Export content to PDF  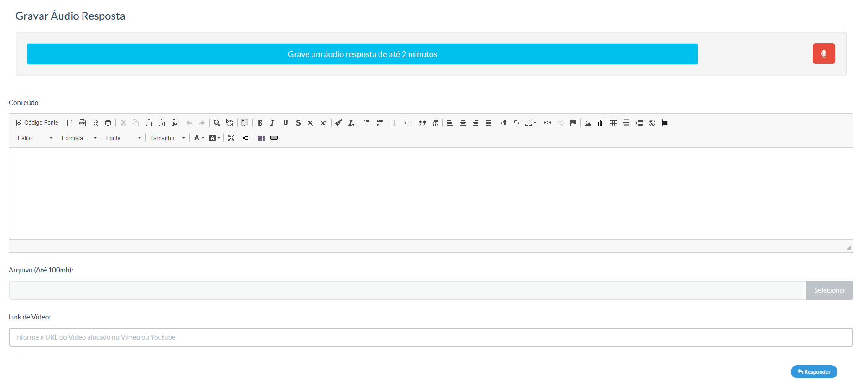[83, 123]
